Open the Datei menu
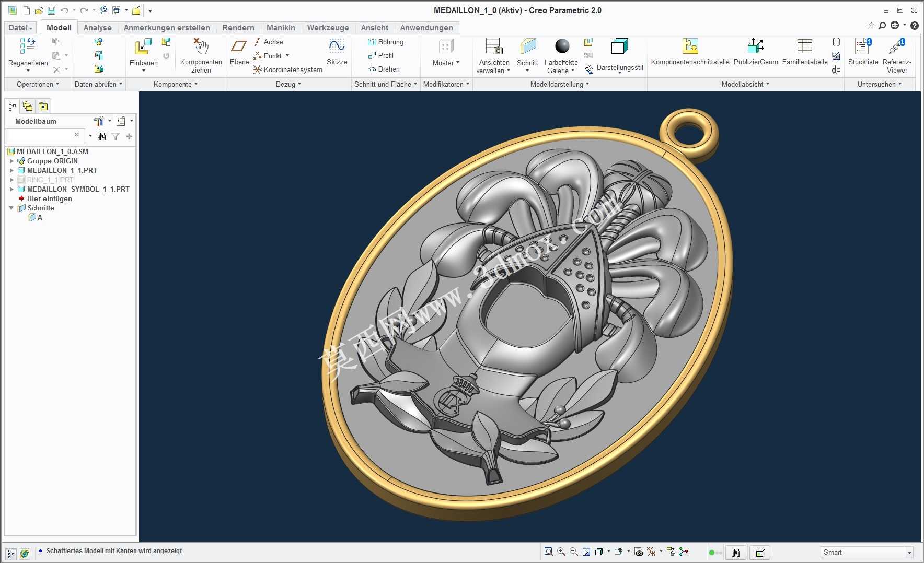Image resolution: width=924 pixels, height=563 pixels. point(20,28)
